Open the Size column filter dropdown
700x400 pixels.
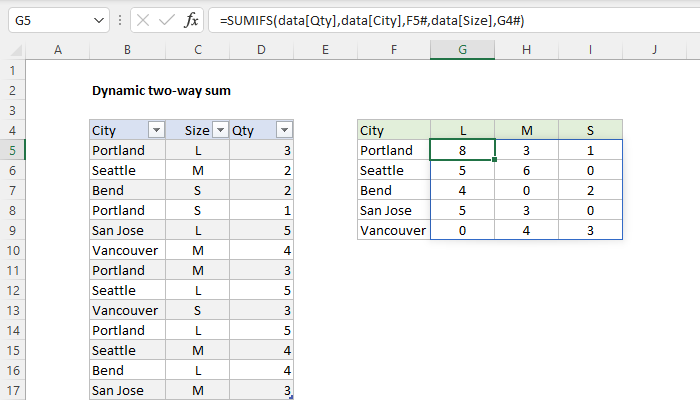(x=220, y=130)
